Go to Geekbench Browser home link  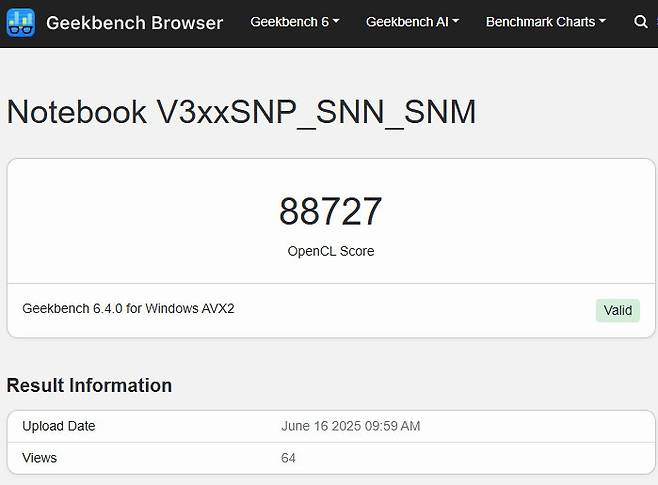coord(135,21)
